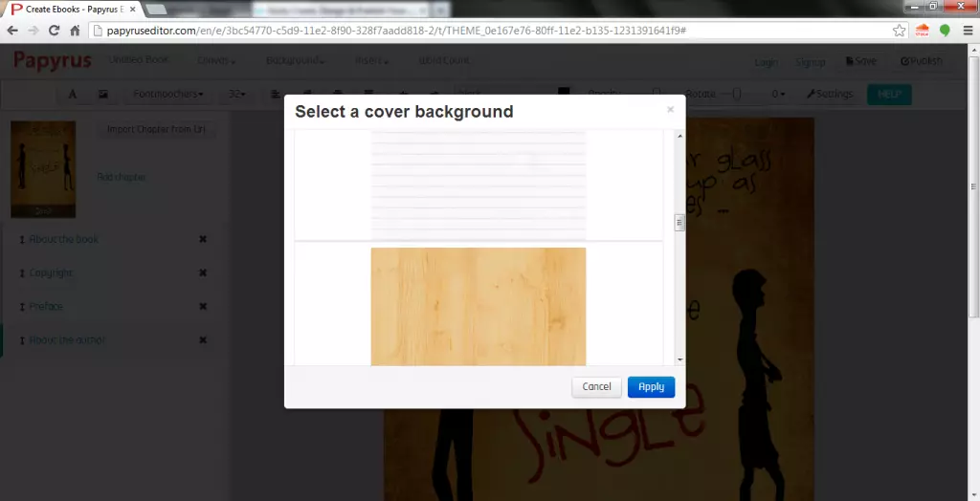Close the cover background dialog
The height and width of the screenshot is (501, 980).
pyautogui.click(x=670, y=109)
